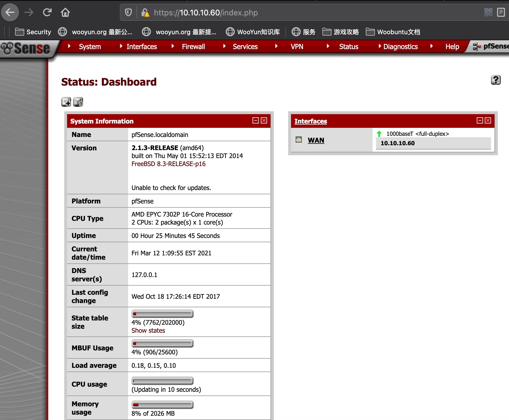Click the Show states link
This screenshot has height=420, width=509.
(x=148, y=330)
